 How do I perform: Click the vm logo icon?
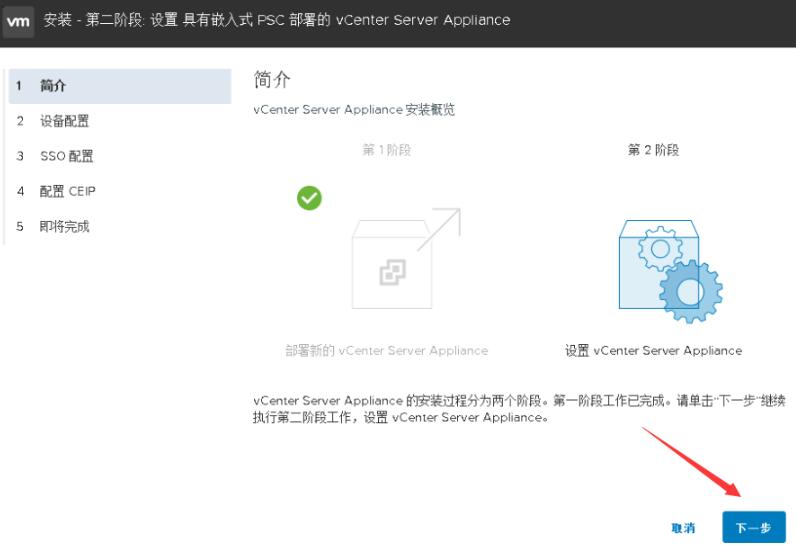[x=18, y=21]
